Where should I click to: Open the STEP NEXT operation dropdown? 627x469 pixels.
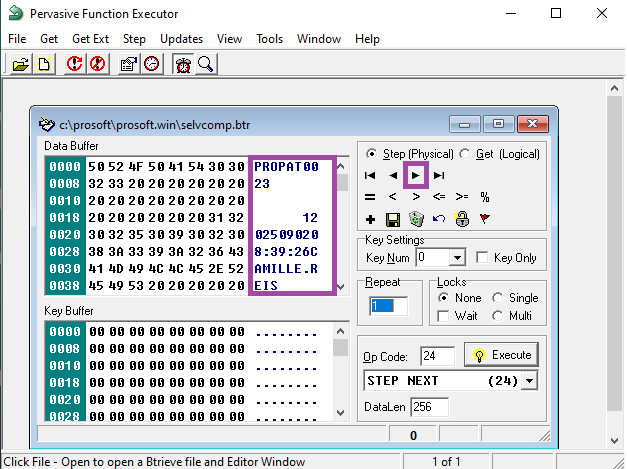point(529,381)
